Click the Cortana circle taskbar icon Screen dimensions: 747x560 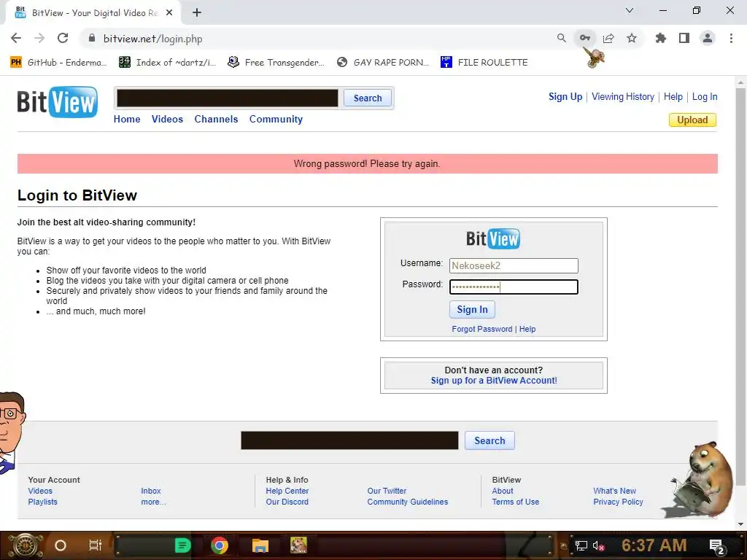pyautogui.click(x=61, y=545)
